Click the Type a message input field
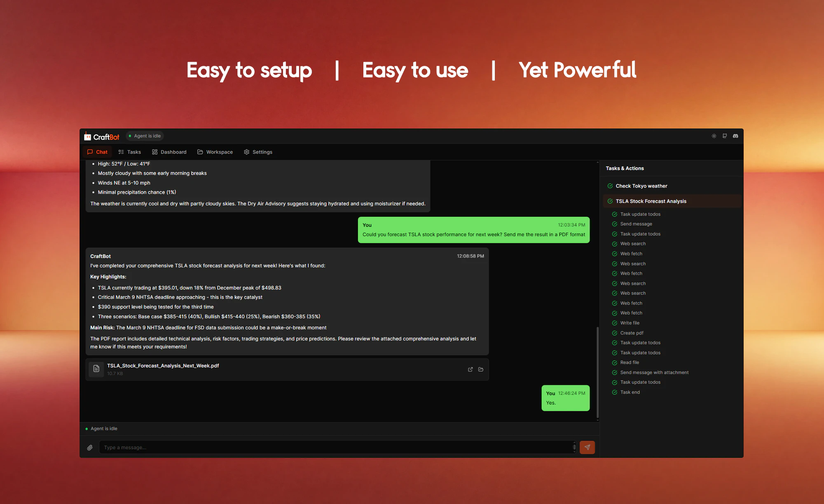This screenshot has width=824, height=504. coord(336,448)
